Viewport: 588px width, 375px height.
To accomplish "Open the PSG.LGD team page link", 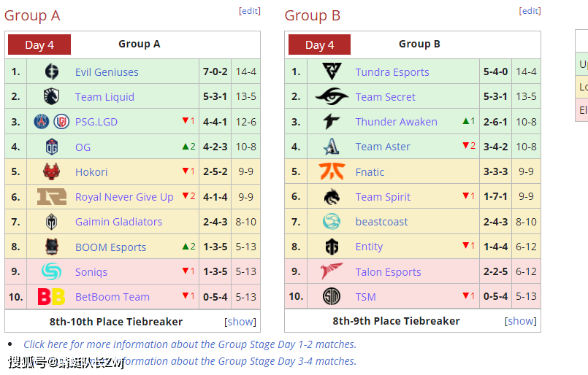I will tap(96, 122).
